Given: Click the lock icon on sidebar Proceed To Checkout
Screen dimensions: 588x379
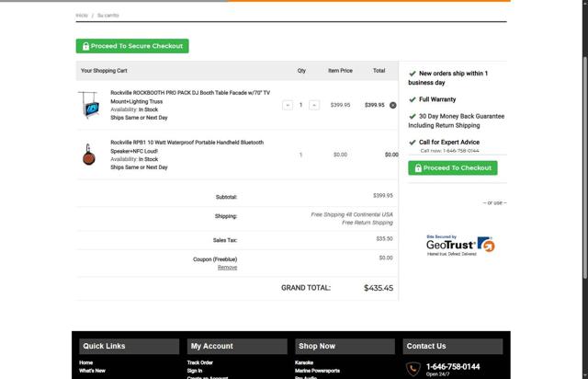Looking at the screenshot, I should pos(418,168).
